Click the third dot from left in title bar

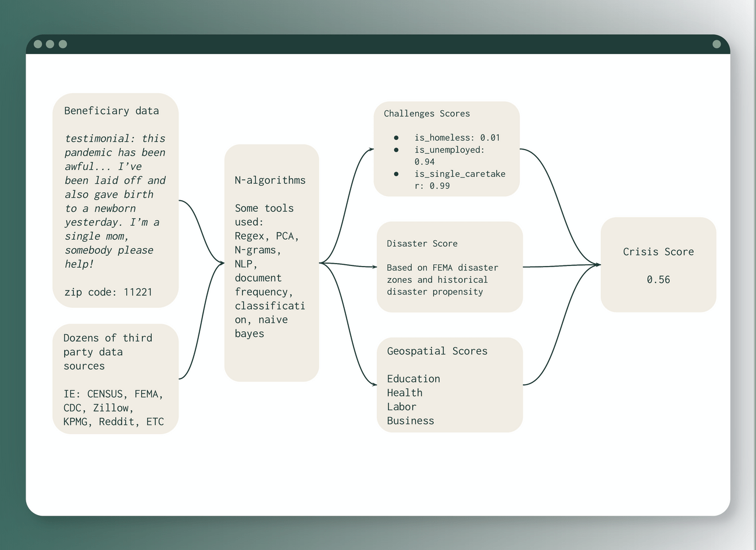pos(63,44)
